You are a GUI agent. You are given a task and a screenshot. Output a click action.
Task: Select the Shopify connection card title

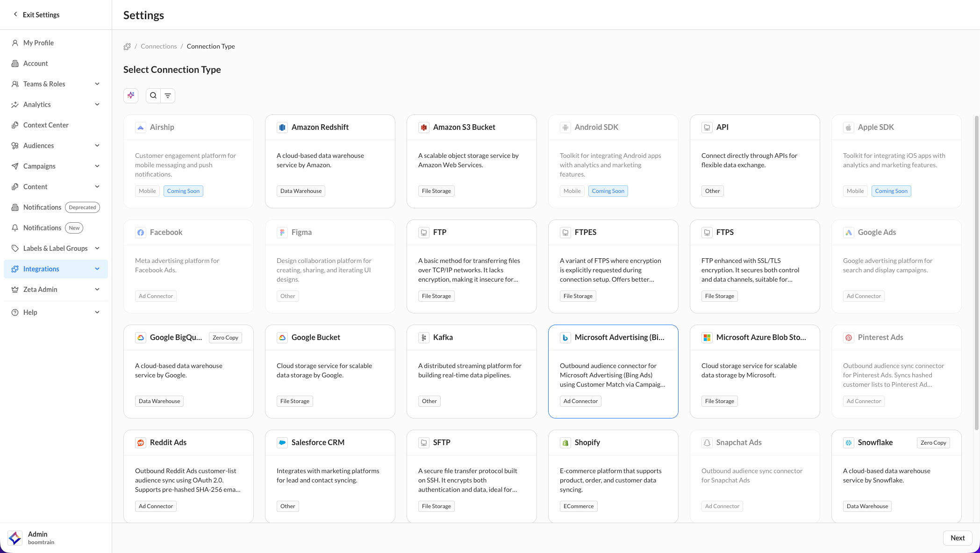coord(587,442)
